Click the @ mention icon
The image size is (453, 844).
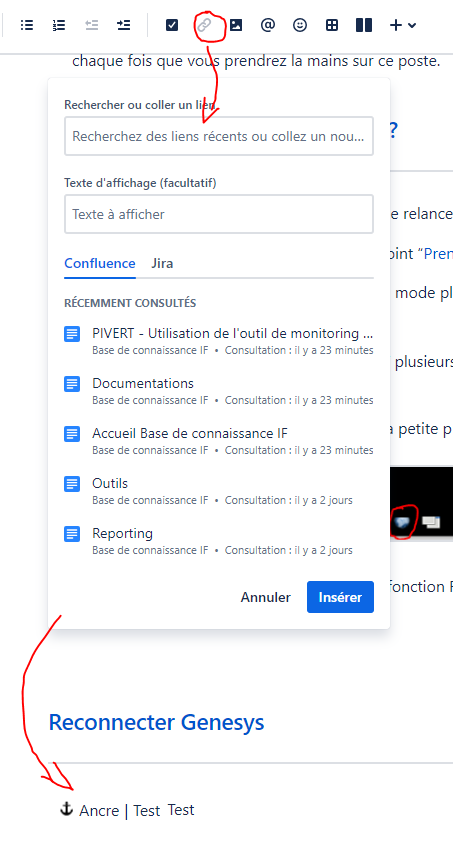click(268, 25)
